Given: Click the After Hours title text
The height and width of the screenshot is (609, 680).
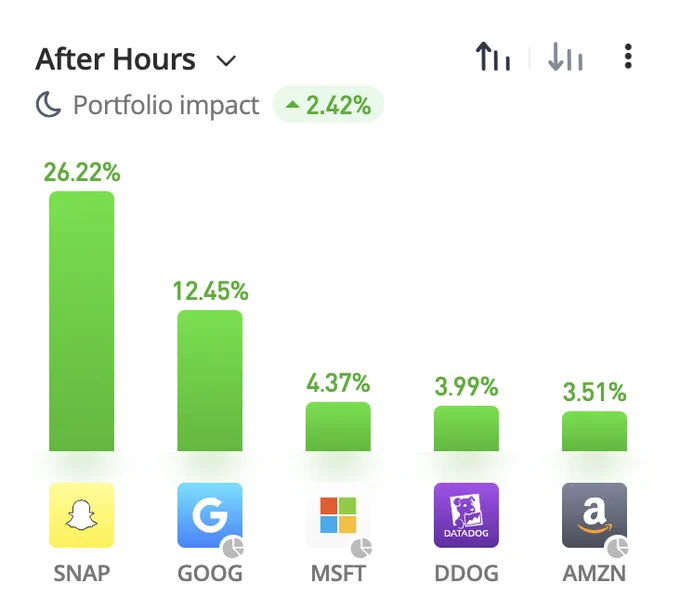Looking at the screenshot, I should point(115,59).
